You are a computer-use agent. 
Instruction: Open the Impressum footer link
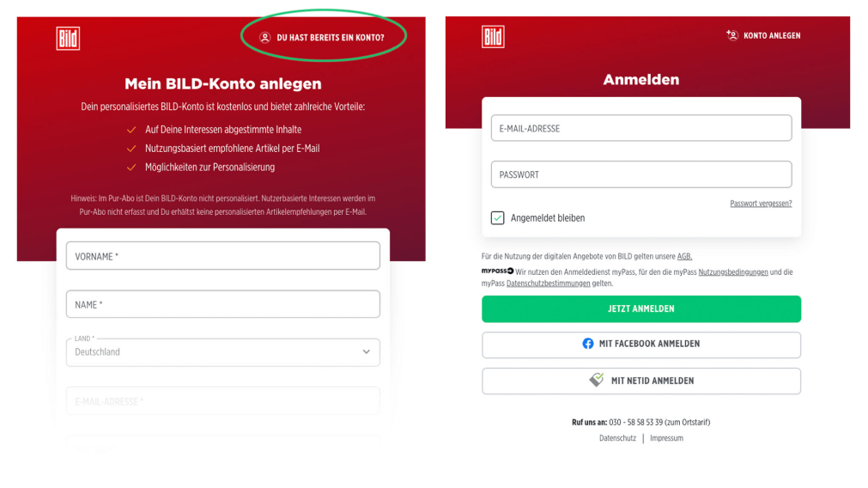point(666,438)
